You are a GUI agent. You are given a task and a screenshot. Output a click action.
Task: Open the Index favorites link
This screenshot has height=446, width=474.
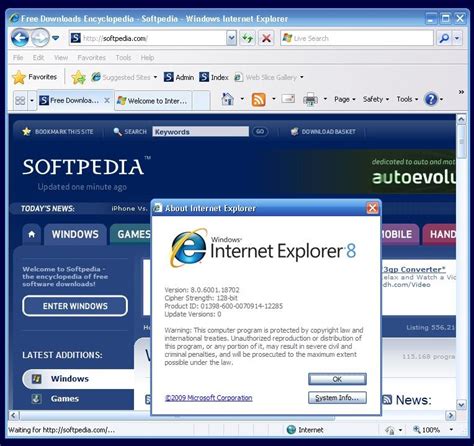click(x=214, y=77)
